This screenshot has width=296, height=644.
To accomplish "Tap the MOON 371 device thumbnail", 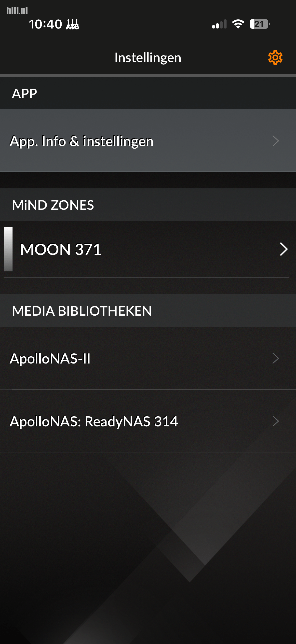I will coord(8,249).
